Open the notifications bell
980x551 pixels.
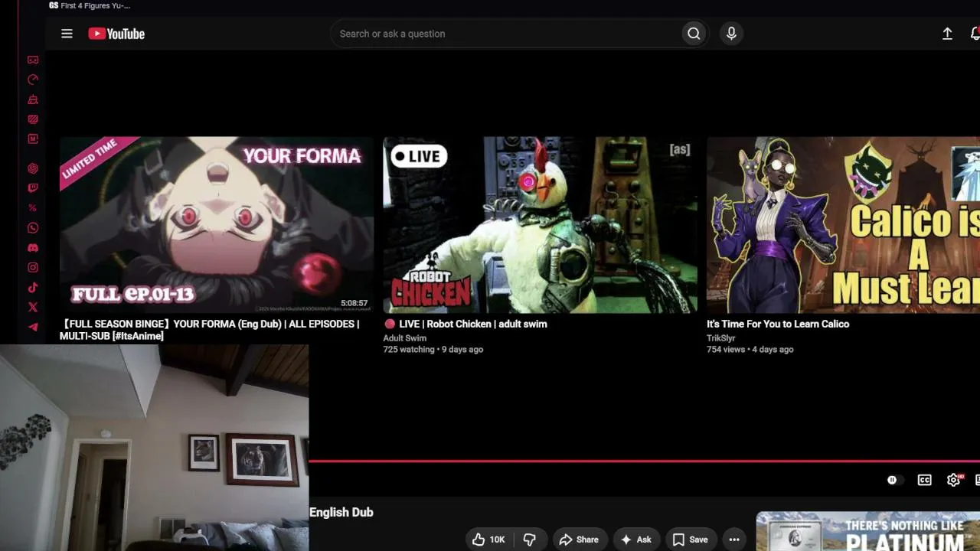[x=975, y=34]
